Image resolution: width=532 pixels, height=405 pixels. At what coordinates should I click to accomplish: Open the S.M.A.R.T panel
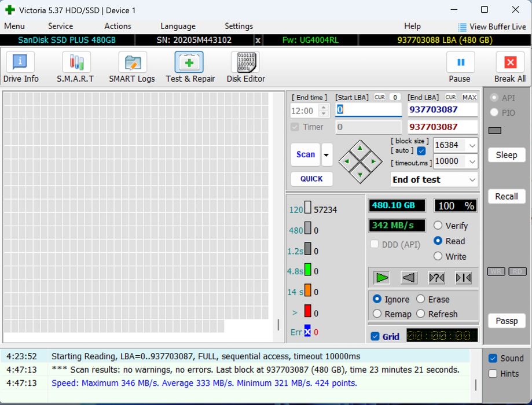(x=76, y=67)
